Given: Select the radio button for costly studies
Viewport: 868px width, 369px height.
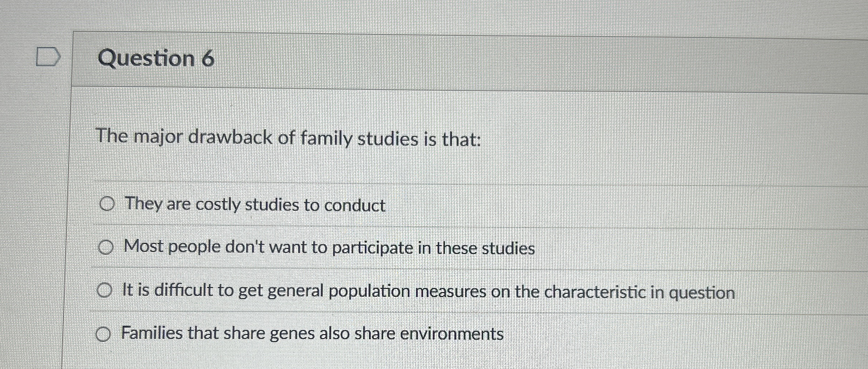Looking at the screenshot, I should 107,204.
